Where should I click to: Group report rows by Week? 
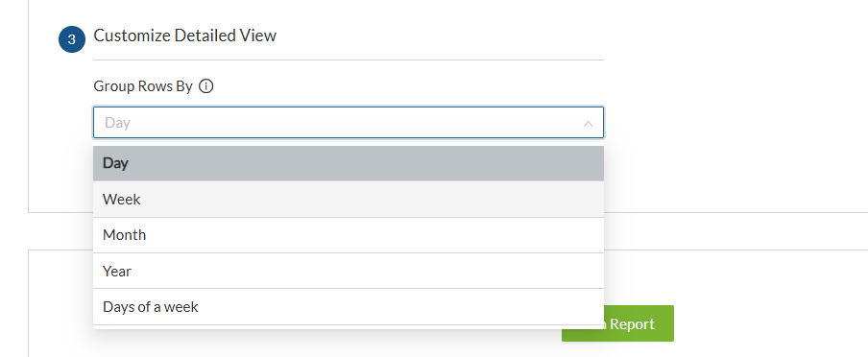[349, 200]
